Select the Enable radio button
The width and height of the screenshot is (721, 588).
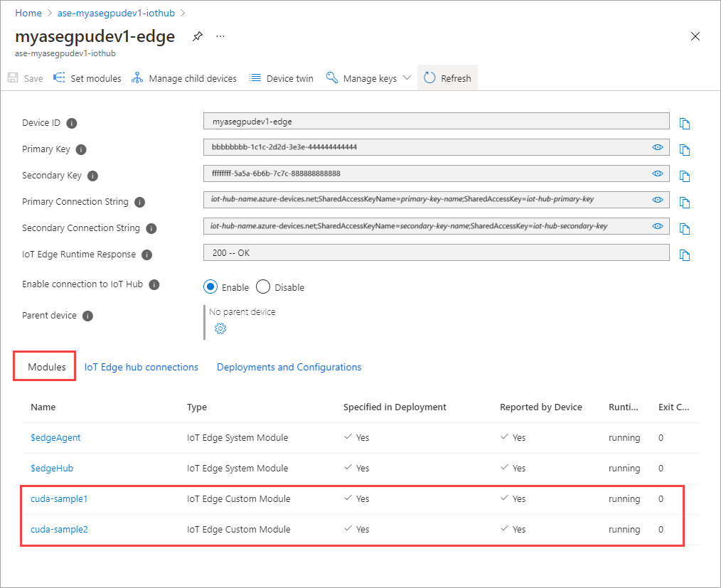210,287
